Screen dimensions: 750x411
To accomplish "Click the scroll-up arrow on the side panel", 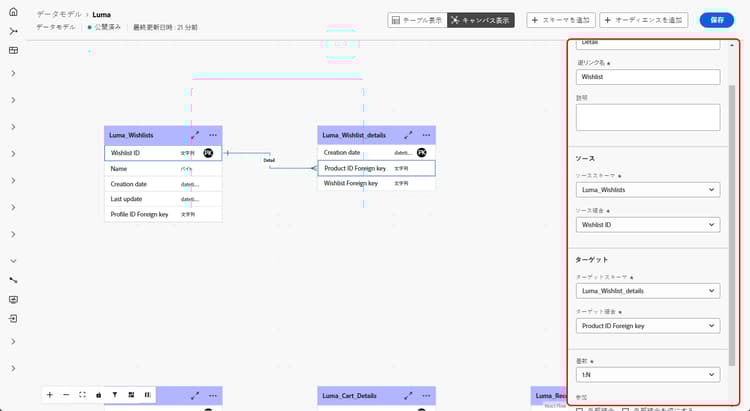I will pyautogui.click(x=731, y=45).
